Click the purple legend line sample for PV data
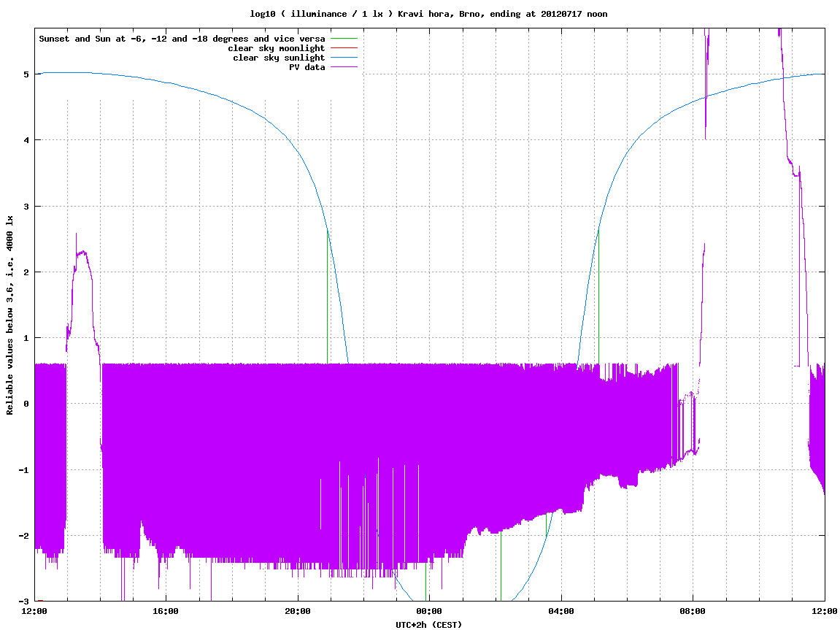The height and width of the screenshot is (630, 840). 344,67
